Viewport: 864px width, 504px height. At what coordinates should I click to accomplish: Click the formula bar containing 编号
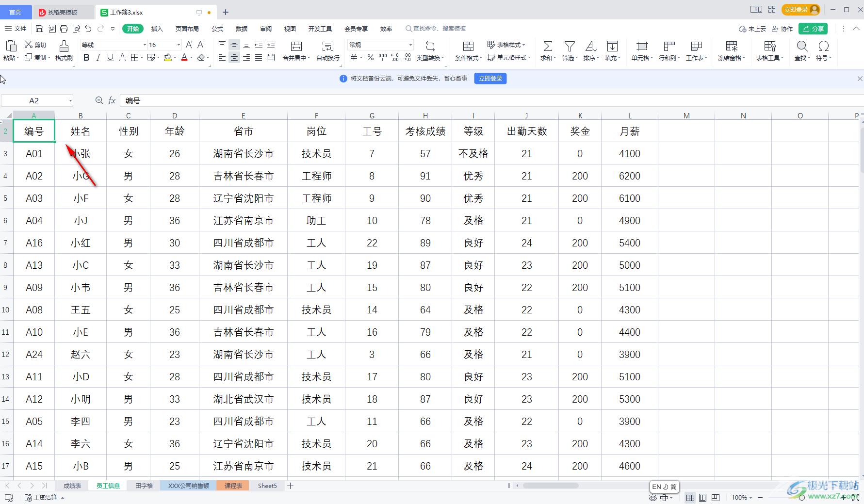491,100
